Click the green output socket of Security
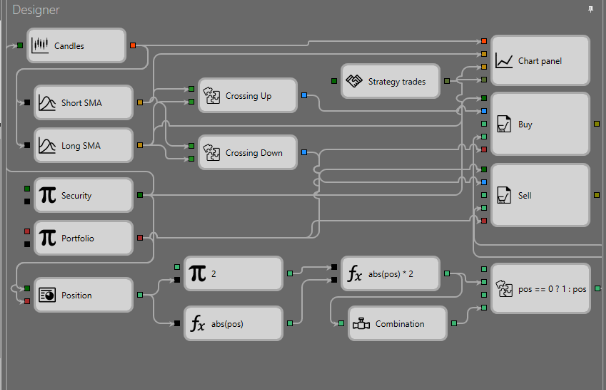 coord(140,195)
